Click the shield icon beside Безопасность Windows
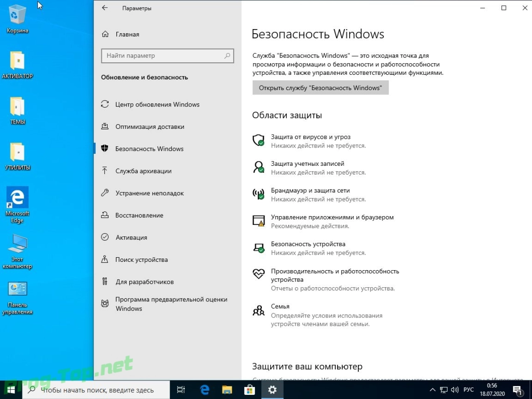 (x=105, y=148)
